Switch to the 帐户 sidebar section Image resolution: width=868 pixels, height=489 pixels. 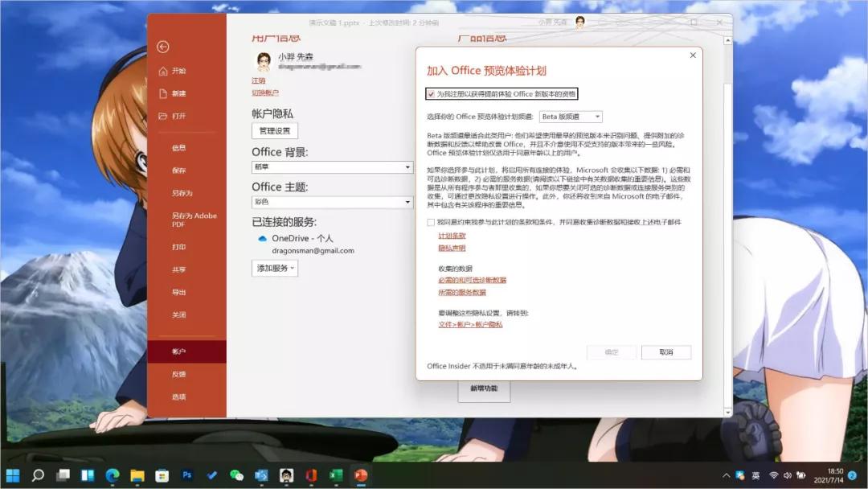[178, 351]
